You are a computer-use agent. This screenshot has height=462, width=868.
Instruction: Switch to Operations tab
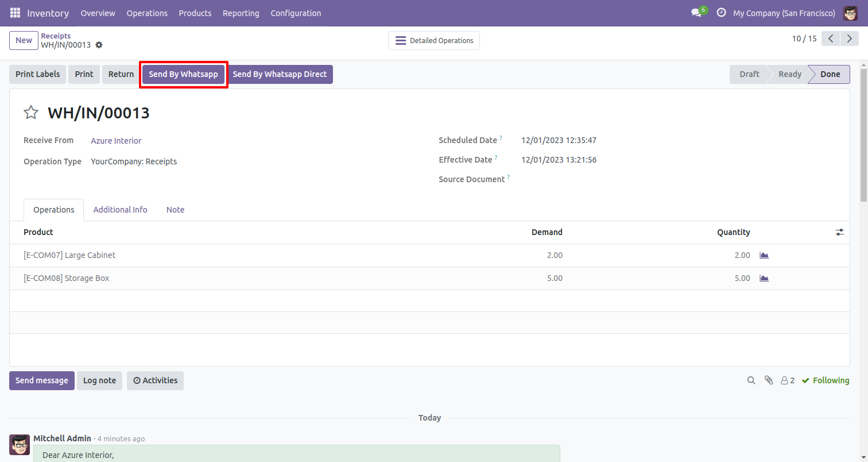[53, 210]
